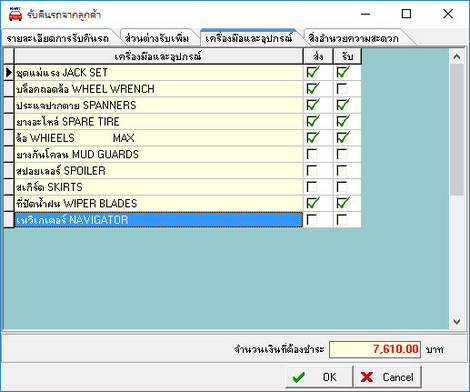This screenshot has width=470, height=392.
Task: Check รับ checkbox for MUD GUARDS
Action: (x=342, y=154)
